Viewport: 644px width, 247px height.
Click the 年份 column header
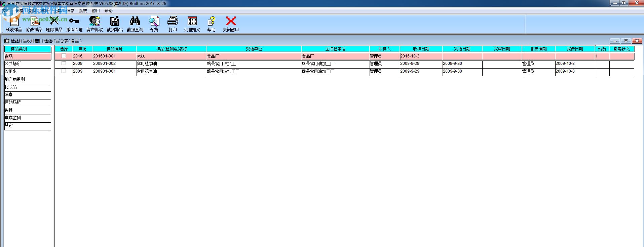[x=82, y=49]
